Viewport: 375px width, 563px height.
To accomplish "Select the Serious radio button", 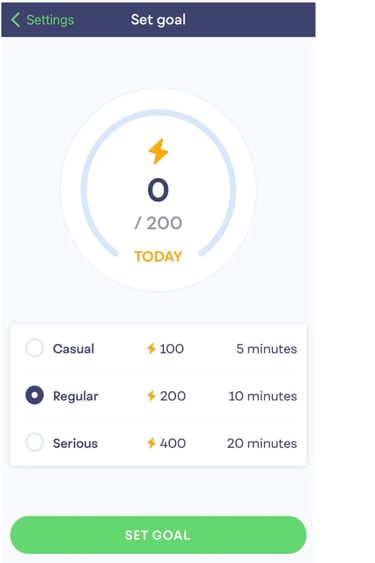I will [x=34, y=442].
